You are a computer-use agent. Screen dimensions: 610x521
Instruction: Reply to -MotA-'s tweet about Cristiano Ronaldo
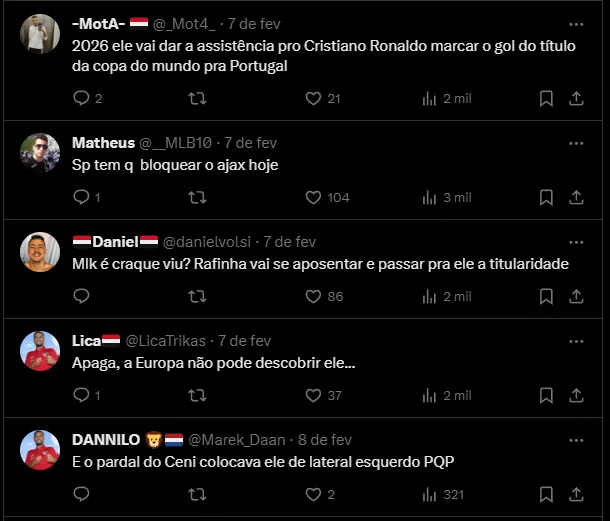tap(82, 98)
